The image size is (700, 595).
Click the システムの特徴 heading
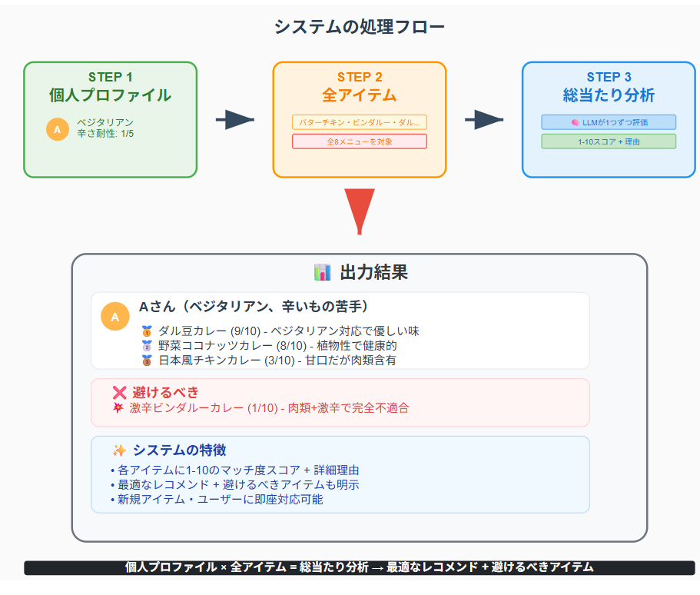(180, 450)
